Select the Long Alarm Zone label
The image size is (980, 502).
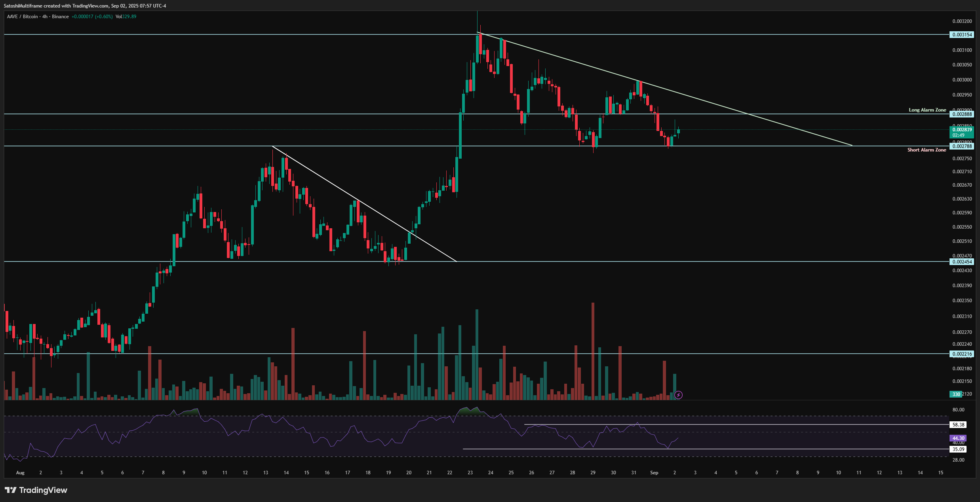[927, 110]
